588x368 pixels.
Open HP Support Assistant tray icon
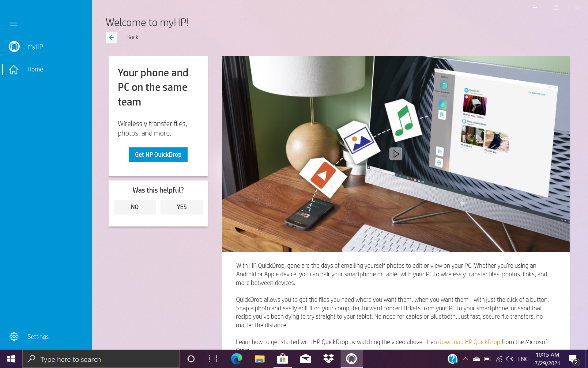pos(453,359)
